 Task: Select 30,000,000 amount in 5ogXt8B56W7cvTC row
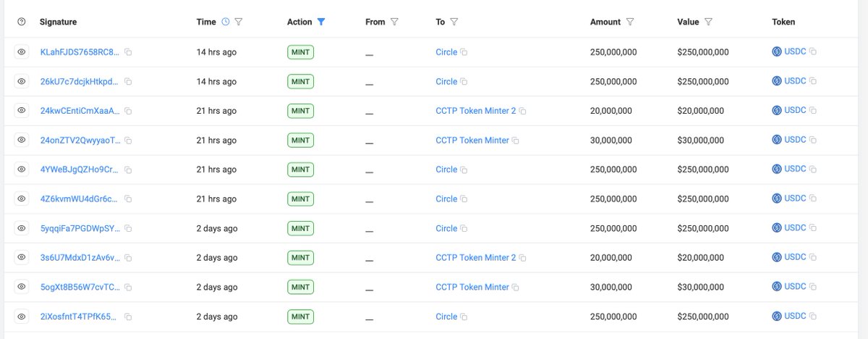(611, 287)
